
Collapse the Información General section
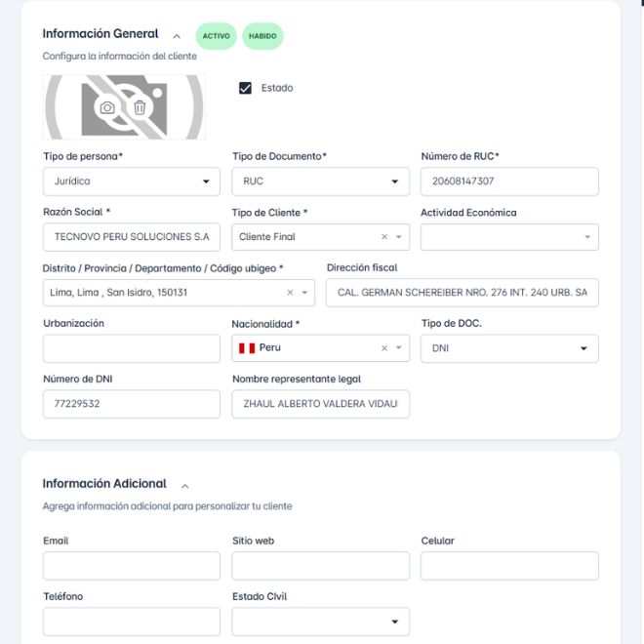(x=177, y=35)
